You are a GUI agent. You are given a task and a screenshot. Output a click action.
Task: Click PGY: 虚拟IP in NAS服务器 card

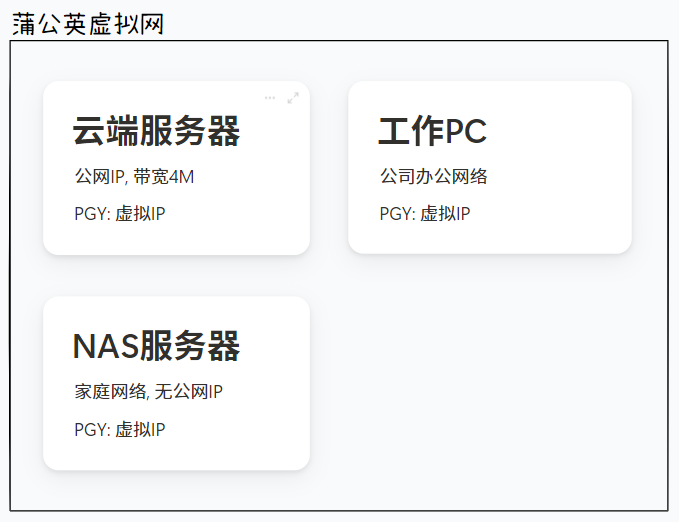[119, 430]
